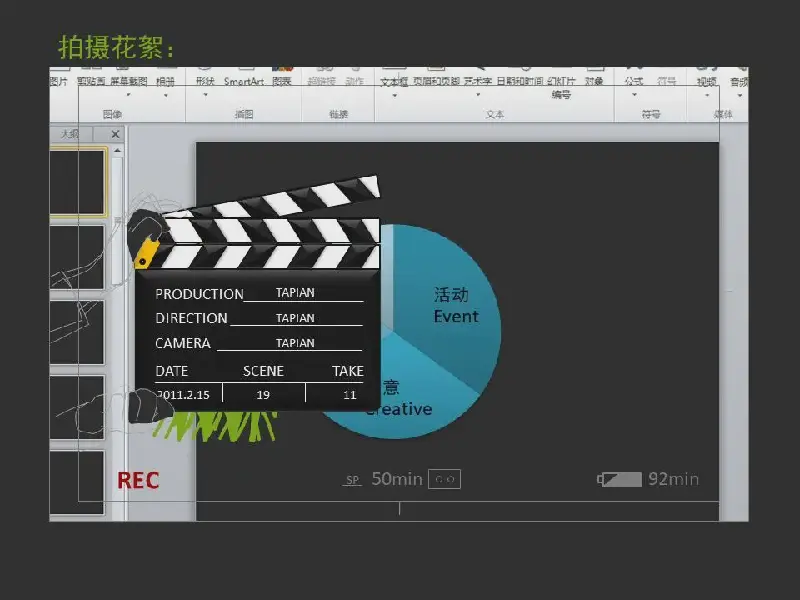Expand the 文本框 dropdown arrow
800x600 pixels.
394,95
